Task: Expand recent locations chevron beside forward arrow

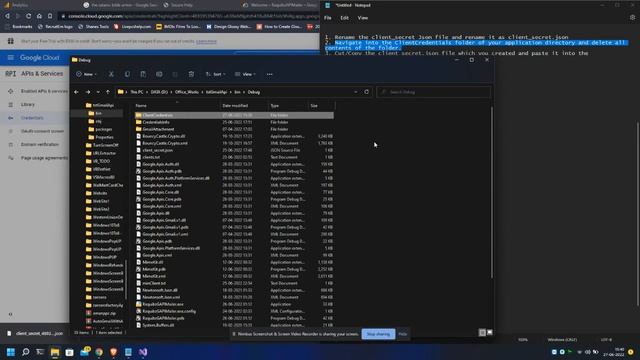Action: coord(98,92)
